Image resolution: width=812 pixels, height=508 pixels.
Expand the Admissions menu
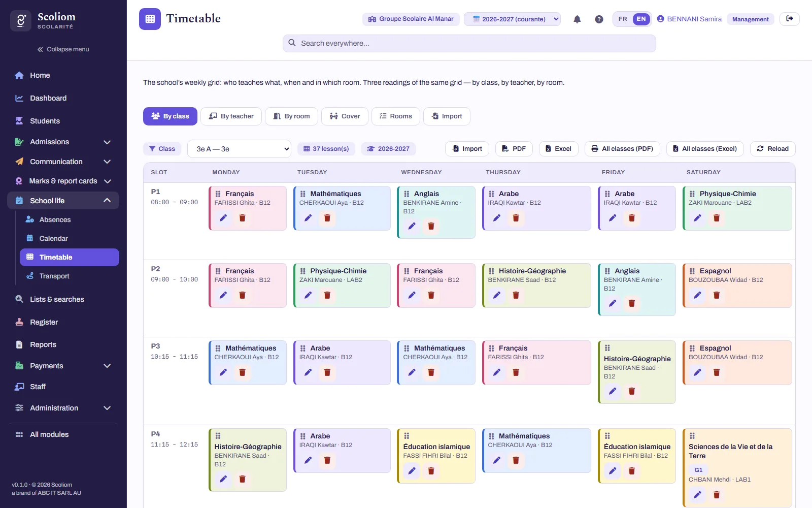(63, 142)
